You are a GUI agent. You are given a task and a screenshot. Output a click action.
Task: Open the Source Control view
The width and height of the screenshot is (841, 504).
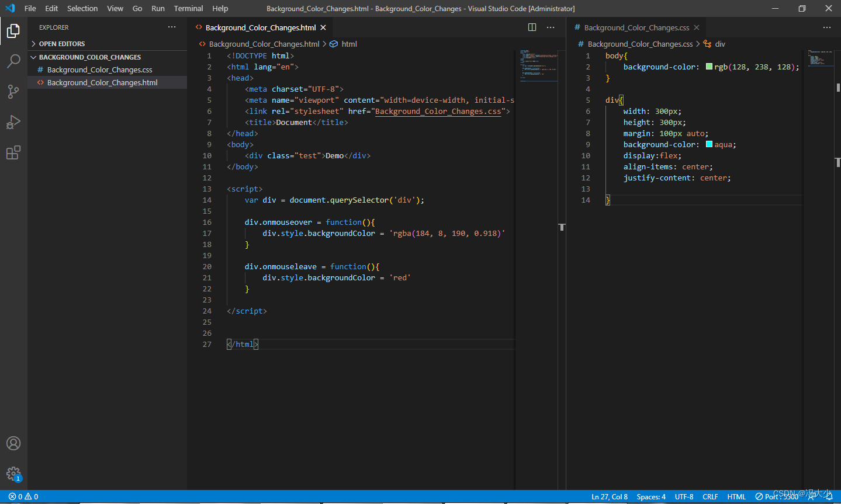pyautogui.click(x=13, y=91)
